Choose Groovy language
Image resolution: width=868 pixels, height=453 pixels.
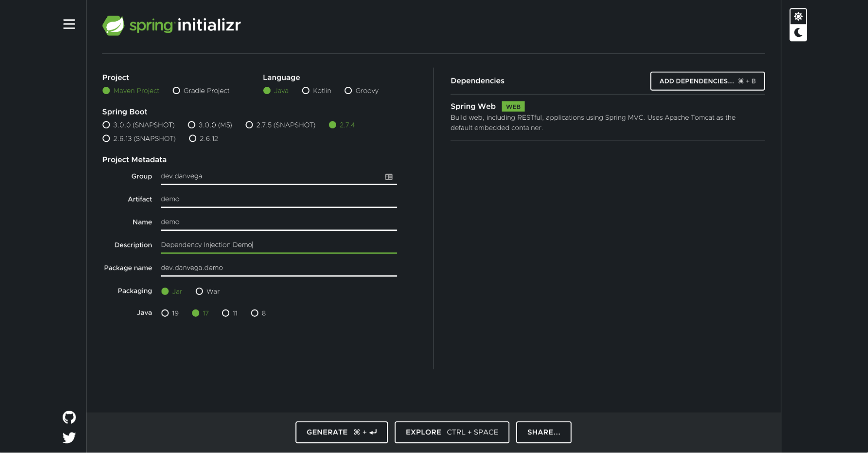point(361,91)
